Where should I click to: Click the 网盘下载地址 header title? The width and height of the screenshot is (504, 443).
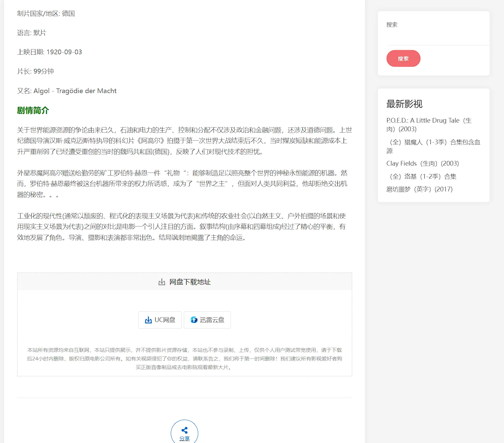coord(190,282)
